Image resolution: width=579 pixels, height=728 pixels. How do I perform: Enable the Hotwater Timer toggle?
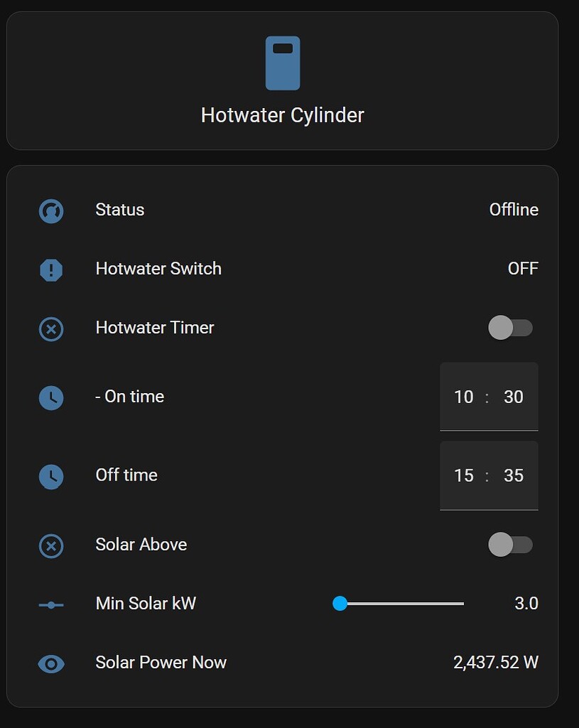(x=511, y=328)
